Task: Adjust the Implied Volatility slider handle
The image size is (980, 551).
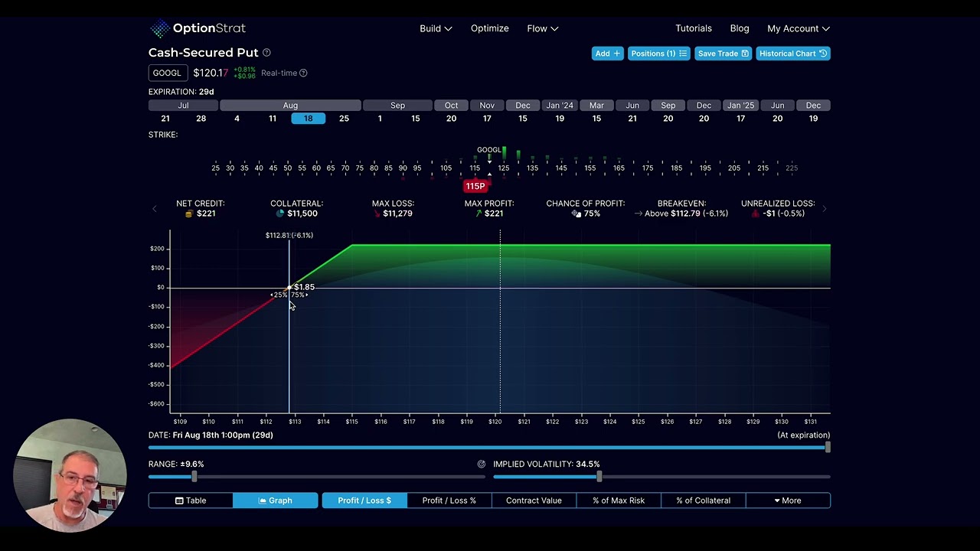Action: tap(599, 477)
